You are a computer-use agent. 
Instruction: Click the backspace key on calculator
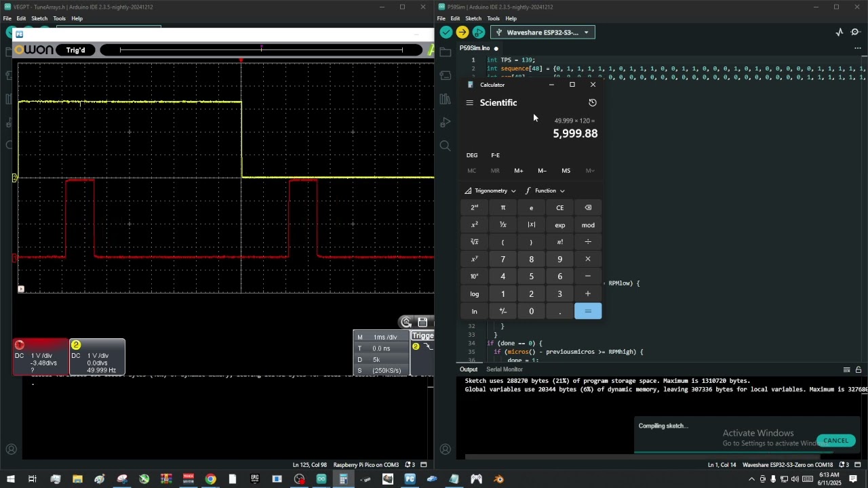(x=588, y=207)
